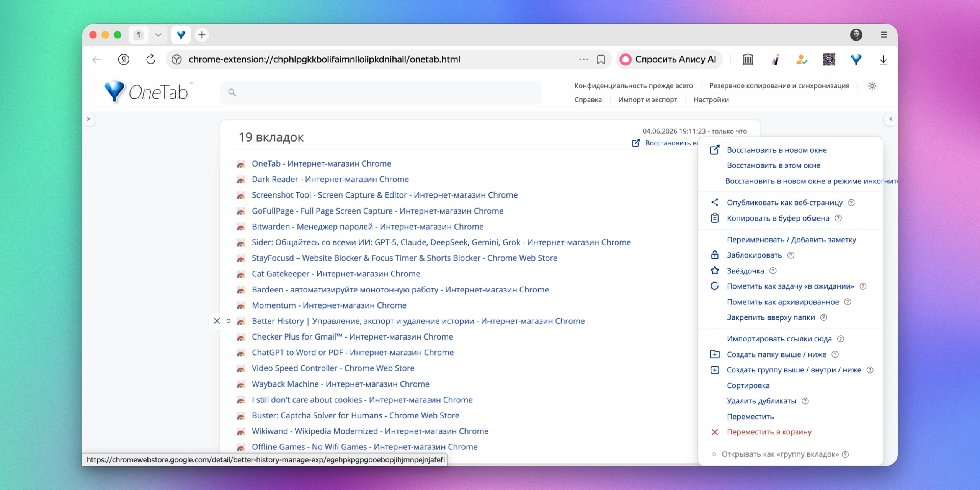Open the Bitwarden saved tab link
Image resolution: width=980 pixels, height=490 pixels.
(367, 227)
